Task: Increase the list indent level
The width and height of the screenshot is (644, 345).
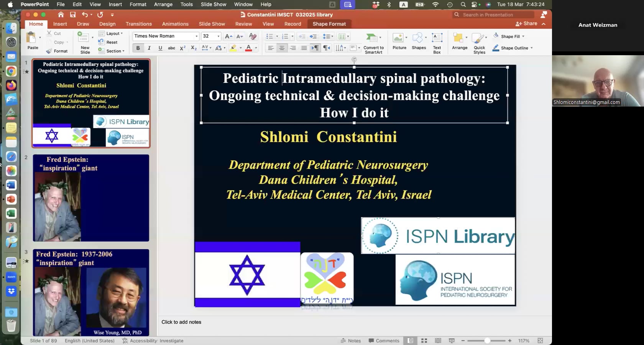Action: pos(313,36)
